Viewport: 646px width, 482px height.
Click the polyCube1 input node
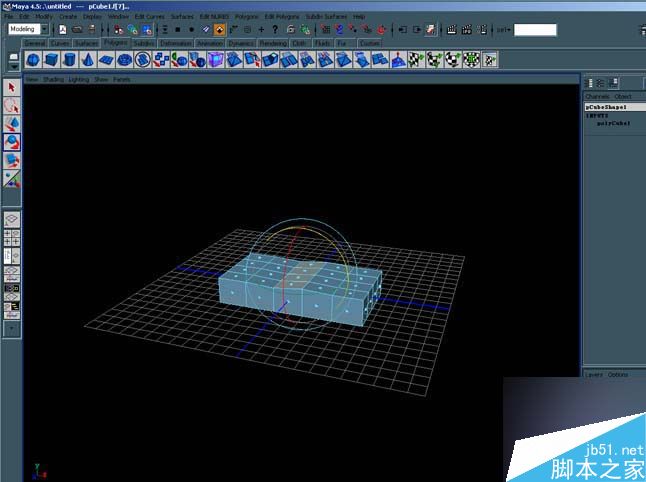[613, 123]
